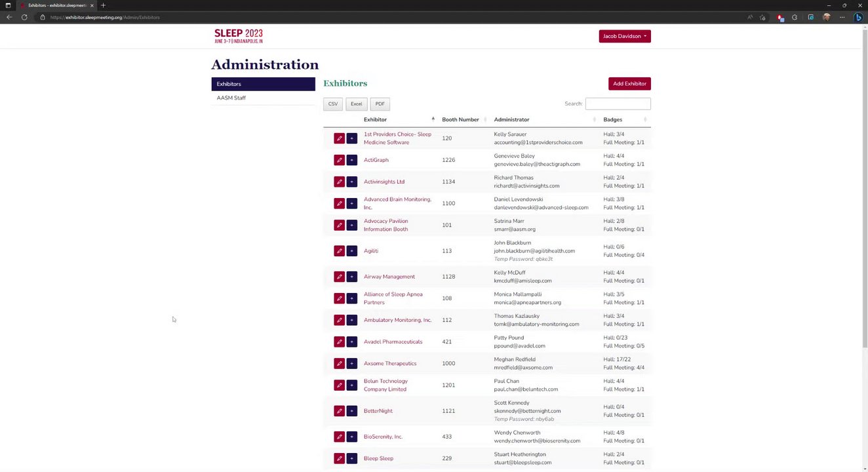Click the Add Exhibitor button
This screenshot has width=868, height=472.
tap(629, 84)
